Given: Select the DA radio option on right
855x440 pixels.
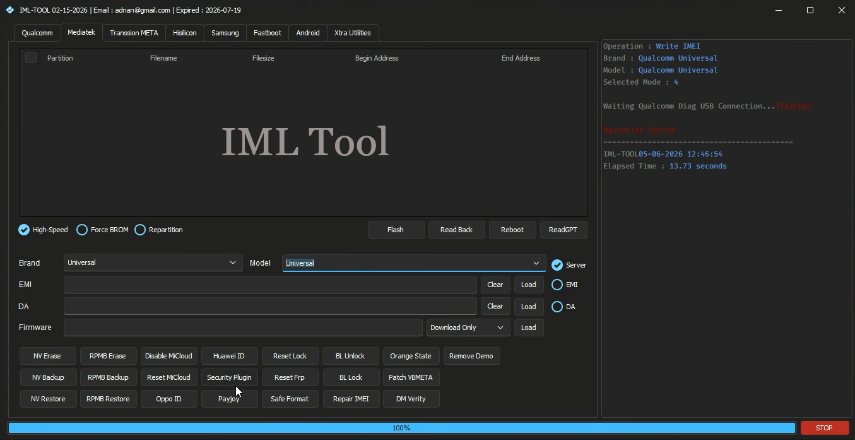Looking at the screenshot, I should (563, 306).
